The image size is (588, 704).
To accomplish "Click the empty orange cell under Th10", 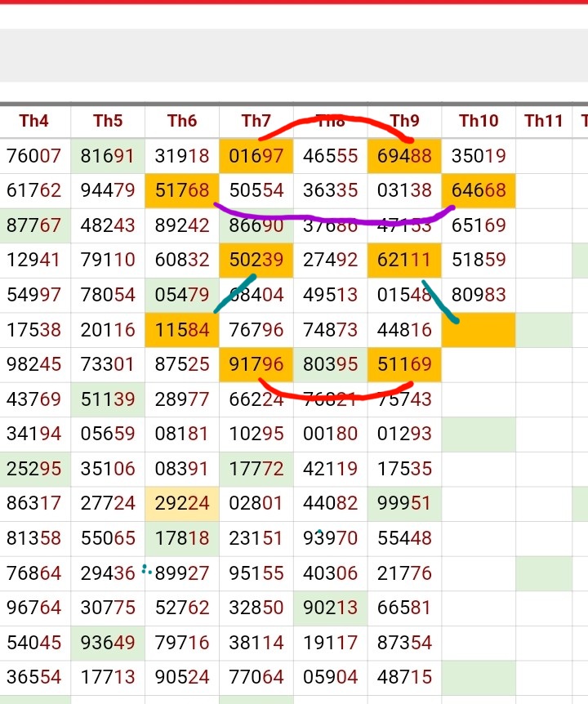I will pos(479,329).
